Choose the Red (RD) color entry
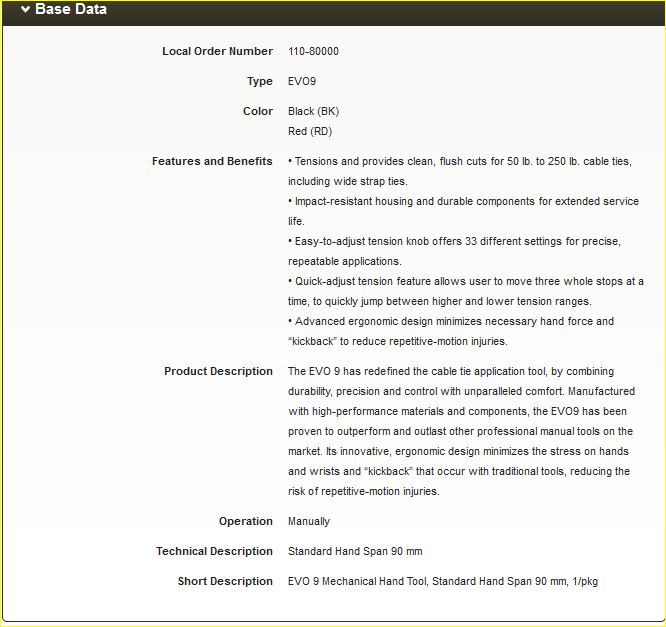The height and width of the screenshot is (627, 666). click(310, 131)
